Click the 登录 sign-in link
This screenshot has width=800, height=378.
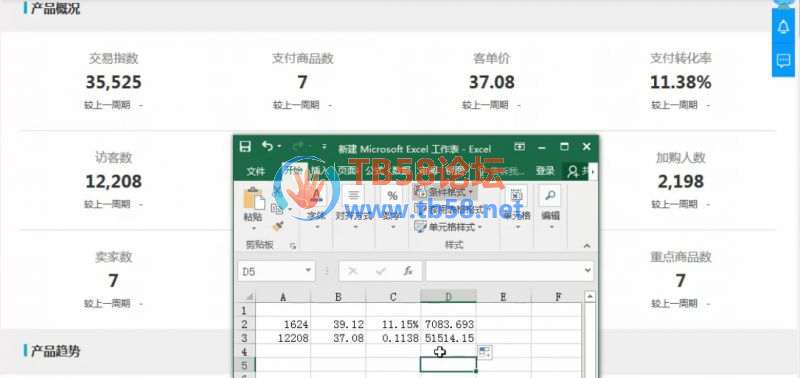tap(545, 171)
